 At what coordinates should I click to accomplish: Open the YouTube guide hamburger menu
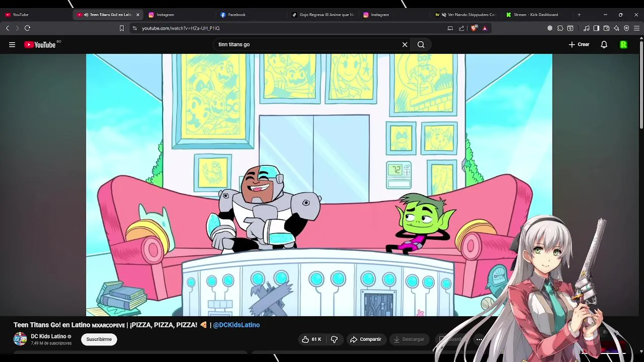point(12,45)
